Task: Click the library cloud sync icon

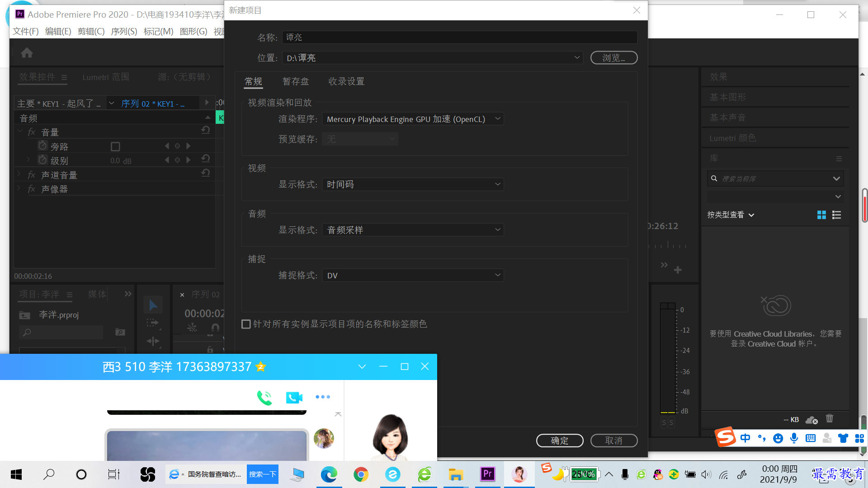Action: 811,420
